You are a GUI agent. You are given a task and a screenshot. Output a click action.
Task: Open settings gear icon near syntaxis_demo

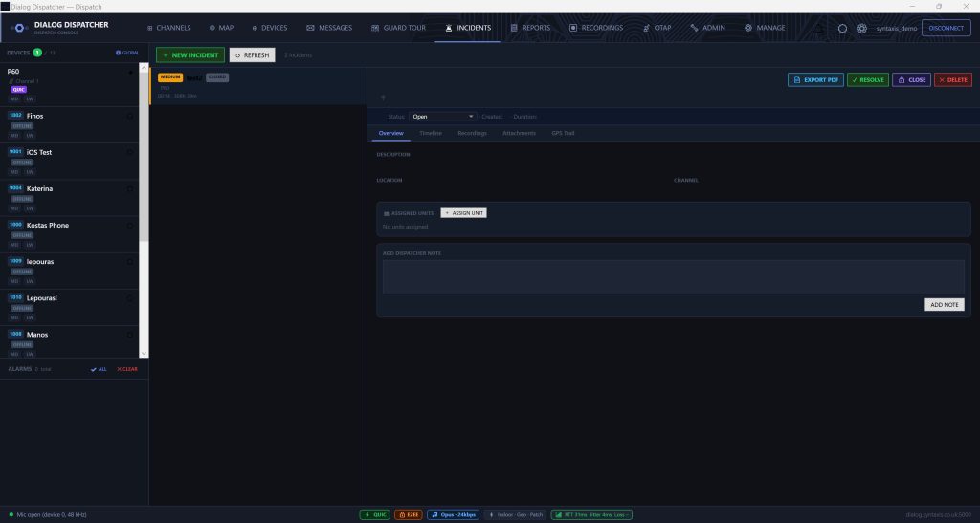tap(862, 28)
